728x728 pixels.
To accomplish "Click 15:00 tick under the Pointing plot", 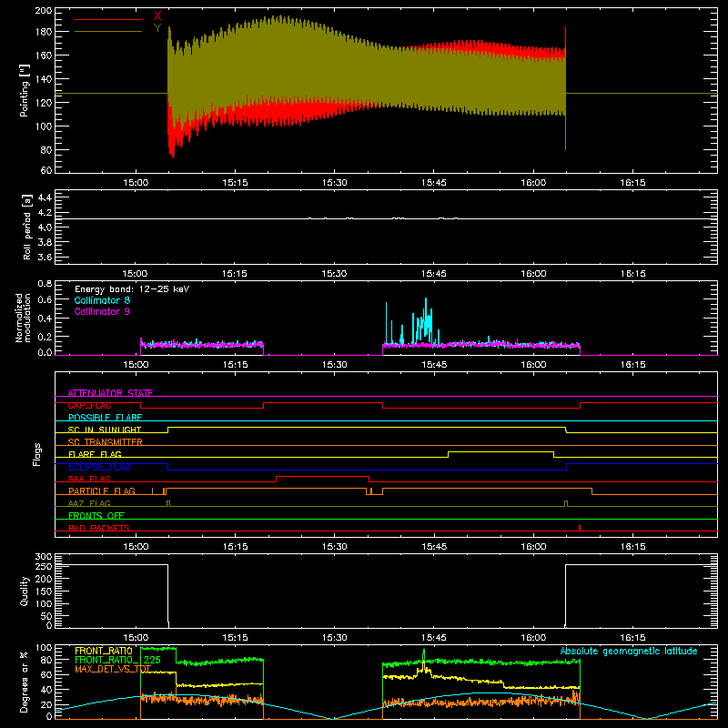I will click(x=136, y=183).
